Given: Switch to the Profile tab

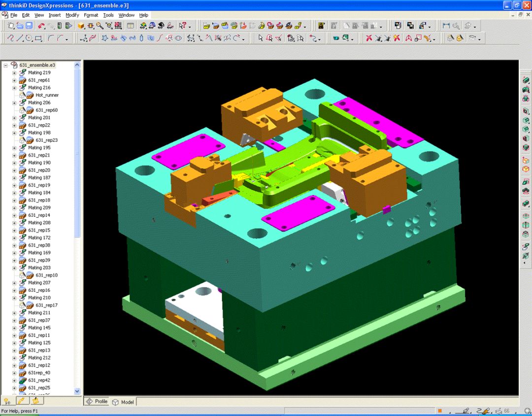Looking at the screenshot, I should [97, 402].
